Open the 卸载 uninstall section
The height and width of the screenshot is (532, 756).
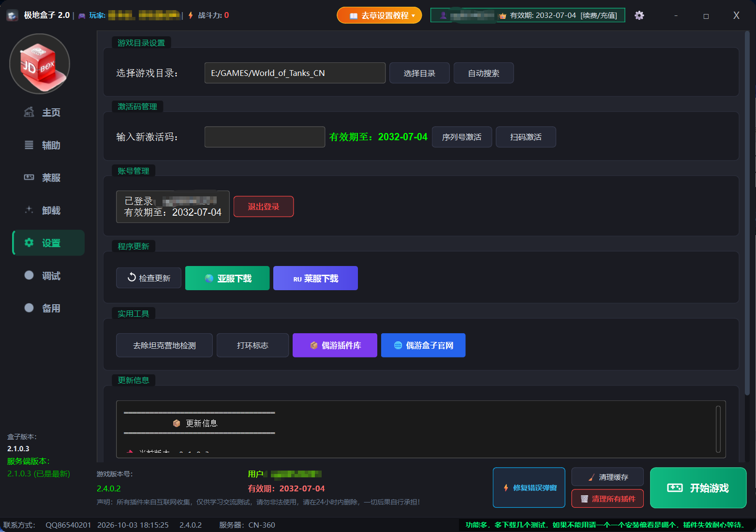(x=48, y=210)
